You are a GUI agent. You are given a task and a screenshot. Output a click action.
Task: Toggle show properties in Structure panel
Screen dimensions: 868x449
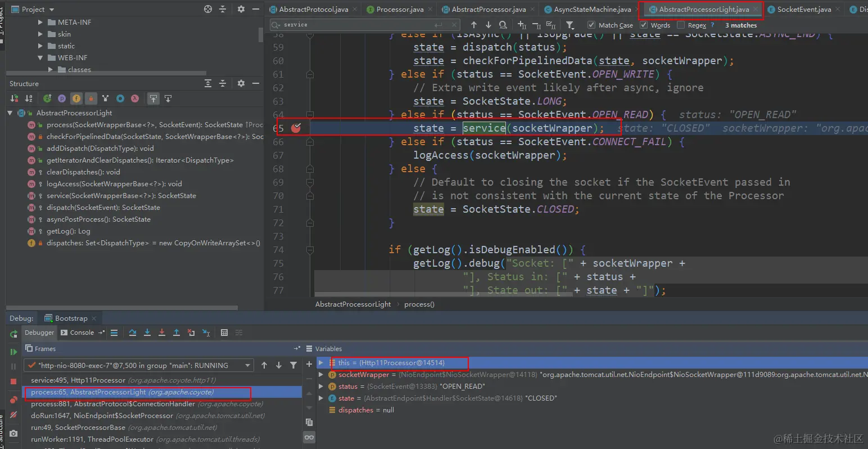(62, 98)
